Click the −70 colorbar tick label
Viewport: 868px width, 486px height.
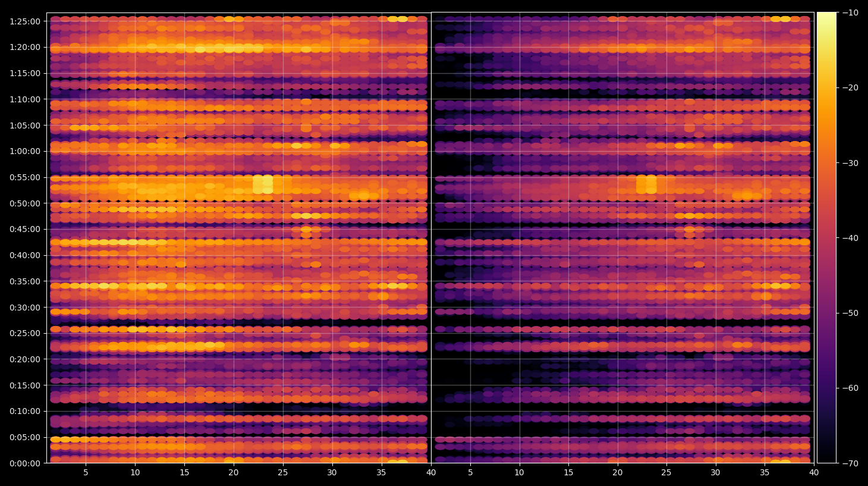pos(850,463)
